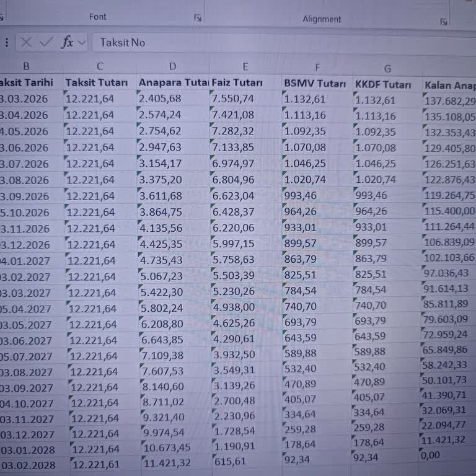476x476 pixels.
Task: Click cell with value 7.133,85
Action: (246, 148)
